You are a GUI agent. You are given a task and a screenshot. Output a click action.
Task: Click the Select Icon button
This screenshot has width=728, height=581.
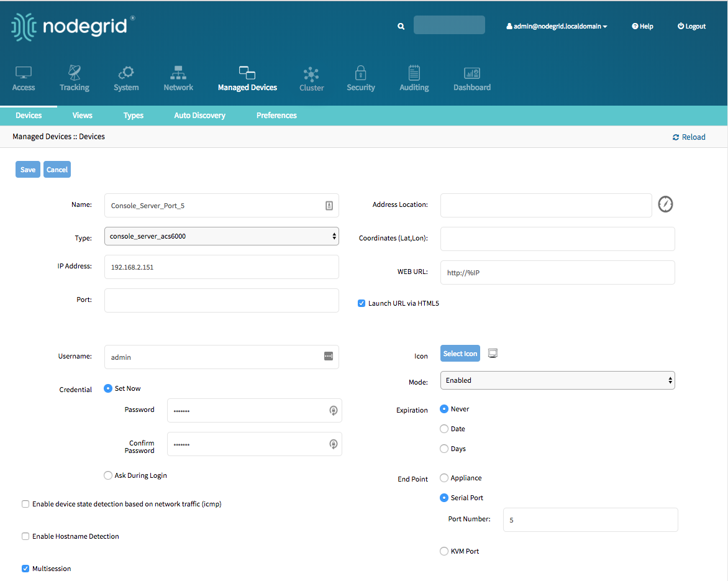(x=460, y=354)
